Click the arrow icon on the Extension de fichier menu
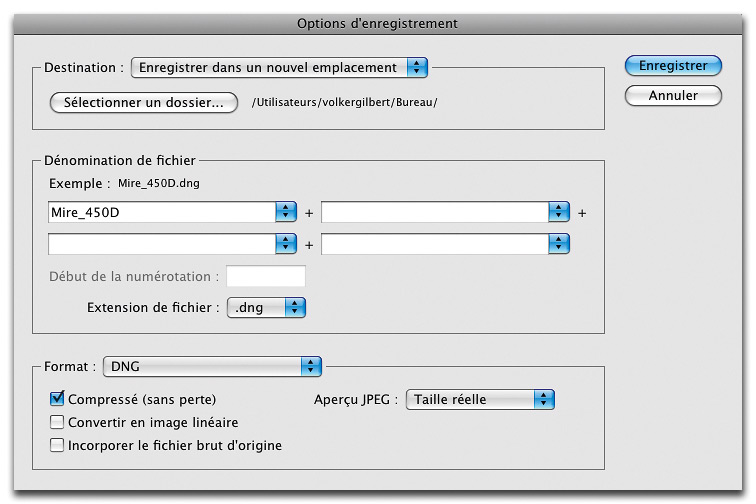The height and width of the screenshot is (504, 756). pyautogui.click(x=295, y=308)
